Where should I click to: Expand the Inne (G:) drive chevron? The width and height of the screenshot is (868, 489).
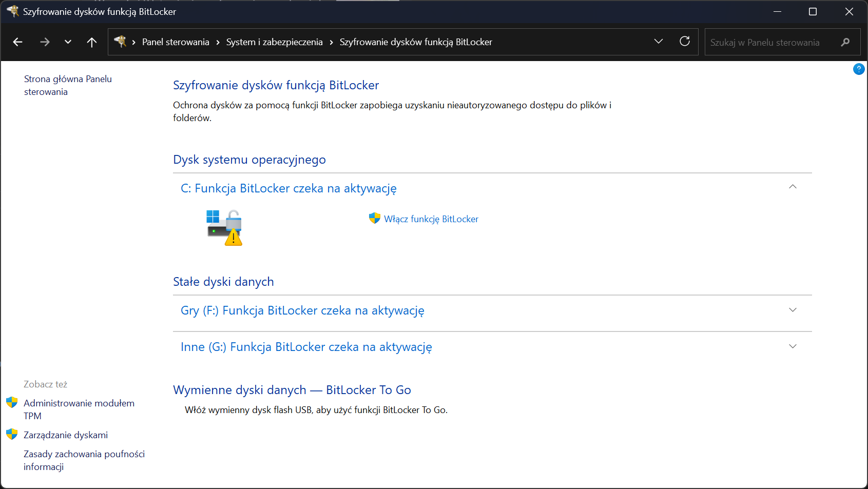pyautogui.click(x=793, y=346)
